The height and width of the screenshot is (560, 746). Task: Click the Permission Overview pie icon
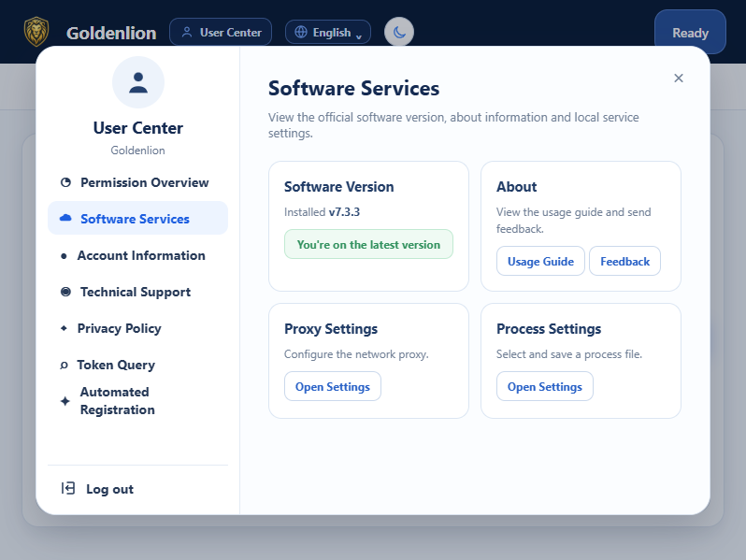65,182
